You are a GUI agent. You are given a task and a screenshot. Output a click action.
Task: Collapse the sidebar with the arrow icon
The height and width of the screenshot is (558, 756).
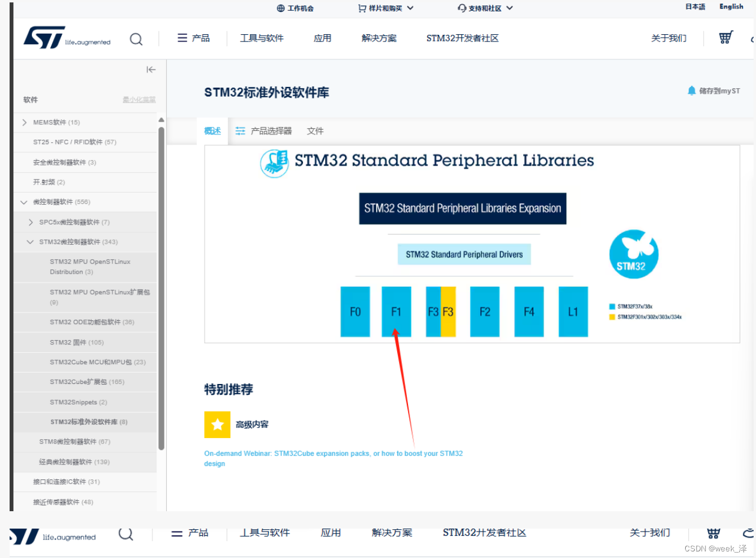[151, 70]
